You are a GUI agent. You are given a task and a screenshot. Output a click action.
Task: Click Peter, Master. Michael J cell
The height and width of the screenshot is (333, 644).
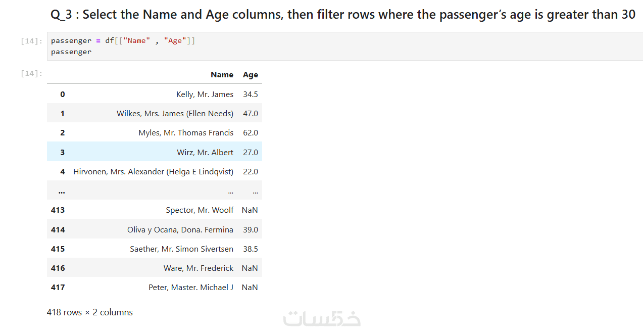point(190,288)
